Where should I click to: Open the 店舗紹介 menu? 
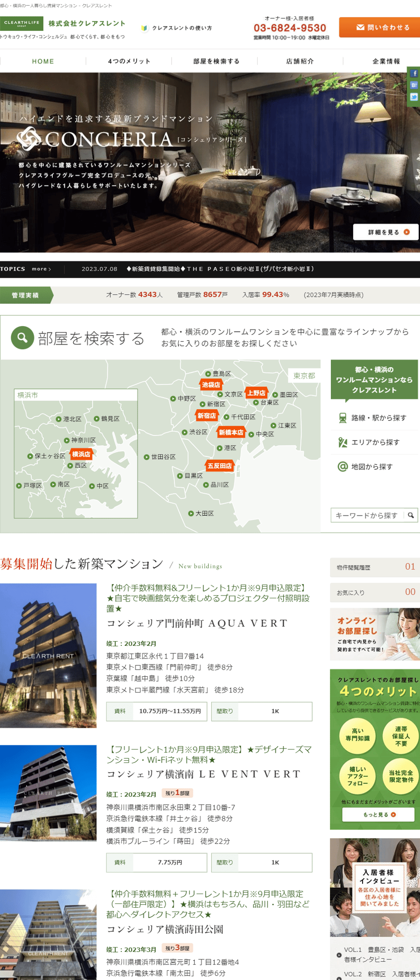pos(300,61)
